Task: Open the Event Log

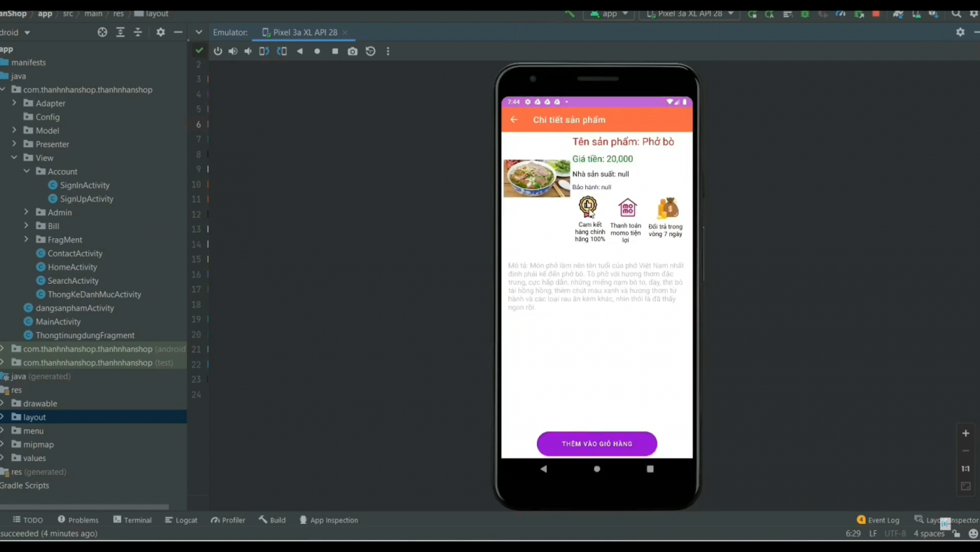Action: point(878,520)
